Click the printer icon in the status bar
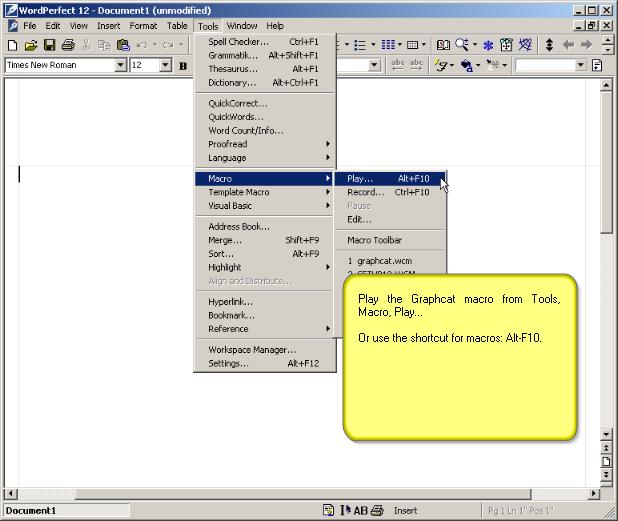618x521 pixels. tap(377, 511)
